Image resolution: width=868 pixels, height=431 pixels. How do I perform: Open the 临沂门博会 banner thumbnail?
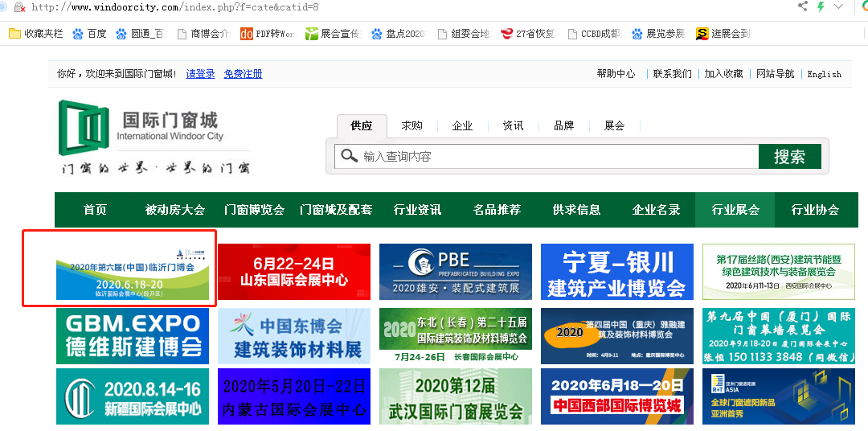point(119,271)
